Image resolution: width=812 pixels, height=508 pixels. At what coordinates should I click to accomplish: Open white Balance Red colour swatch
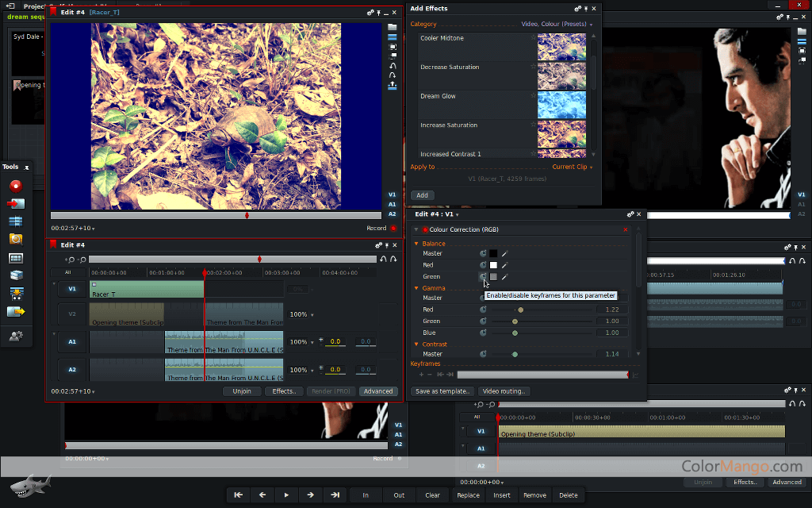point(493,265)
